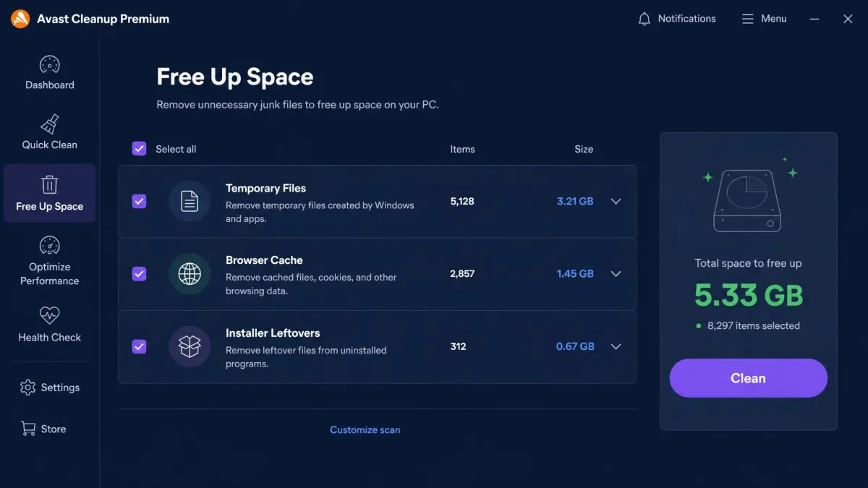Viewport: 868px width, 488px height.
Task: Click the Total space to free up label
Action: [748, 263]
